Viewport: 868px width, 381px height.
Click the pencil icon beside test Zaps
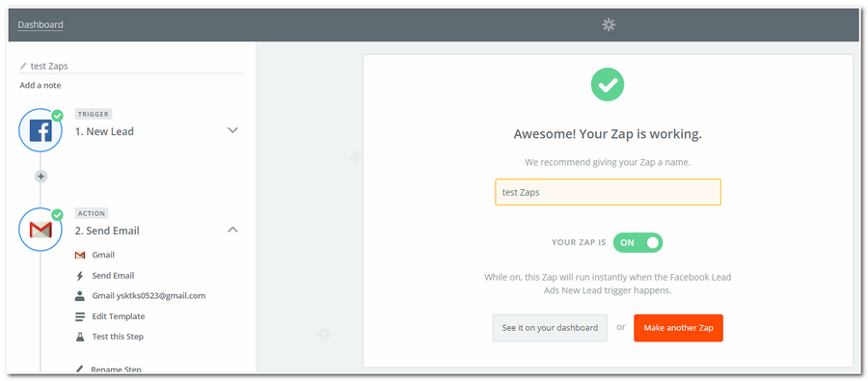coord(23,66)
